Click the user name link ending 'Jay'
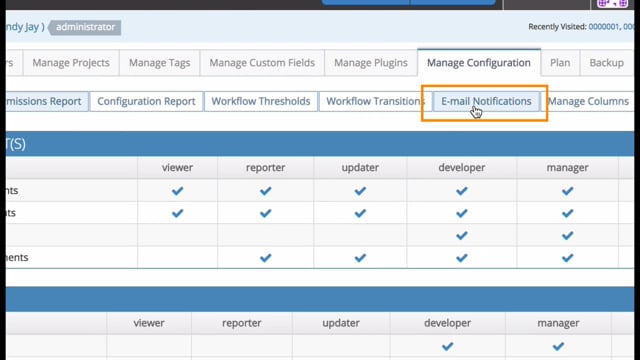 [25, 27]
